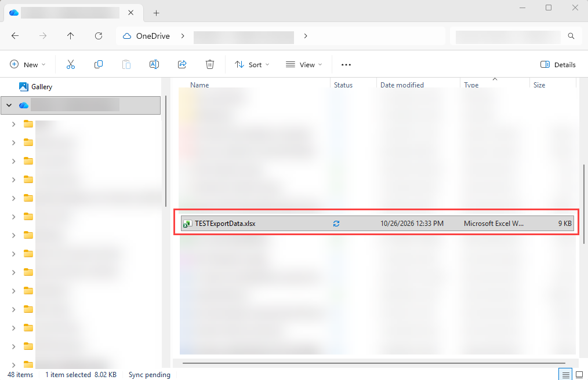Open the Sort options dropdown
Screen dimensions: 588x380
pos(252,64)
